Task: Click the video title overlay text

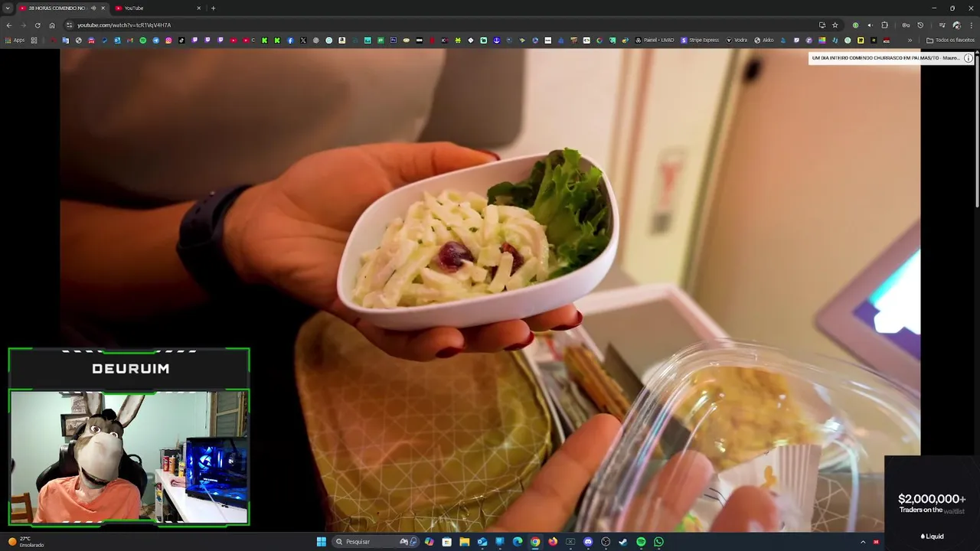Action: [x=885, y=58]
